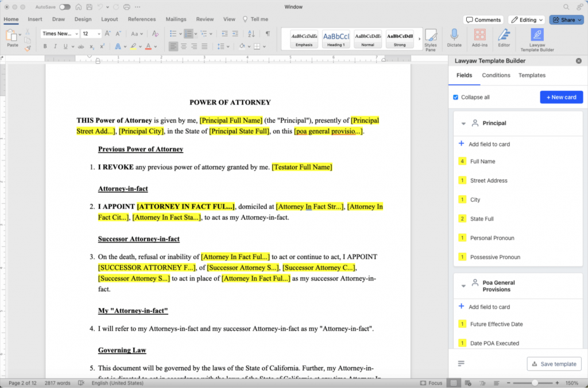Viewport: 588px width, 388px height.
Task: Adjust the zoom slider in status bar
Action: tap(535, 383)
